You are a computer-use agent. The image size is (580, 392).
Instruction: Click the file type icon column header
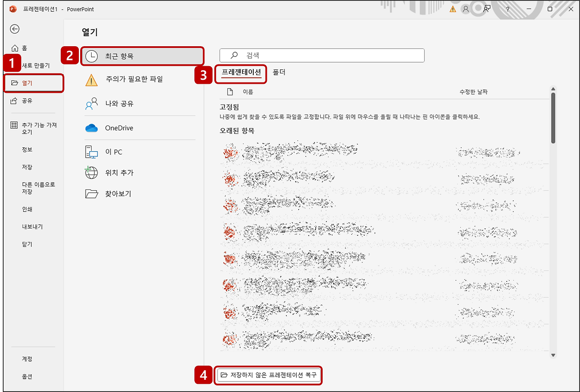tap(230, 92)
